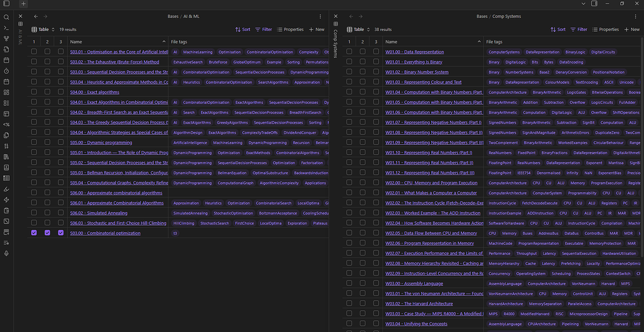Open Properties menu in Comp Systems
Image resolution: width=644 pixels, height=332 pixels.
pyautogui.click(x=605, y=30)
